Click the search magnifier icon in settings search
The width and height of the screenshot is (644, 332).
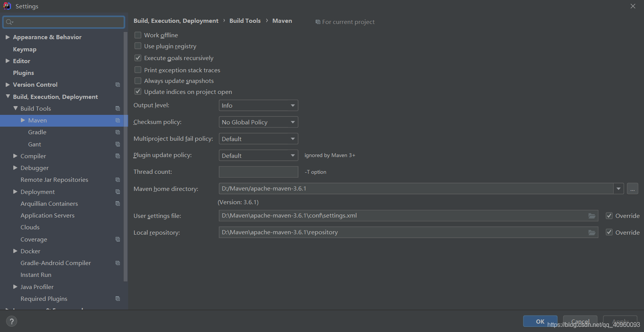tap(10, 22)
